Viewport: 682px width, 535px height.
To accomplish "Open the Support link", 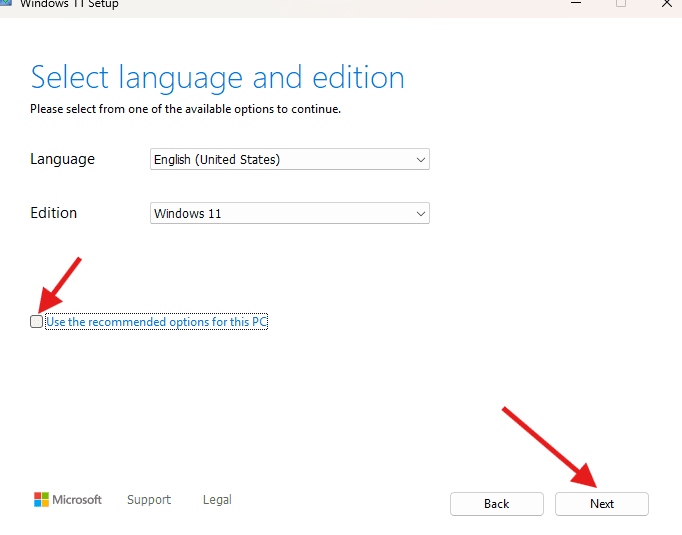I will [x=149, y=500].
